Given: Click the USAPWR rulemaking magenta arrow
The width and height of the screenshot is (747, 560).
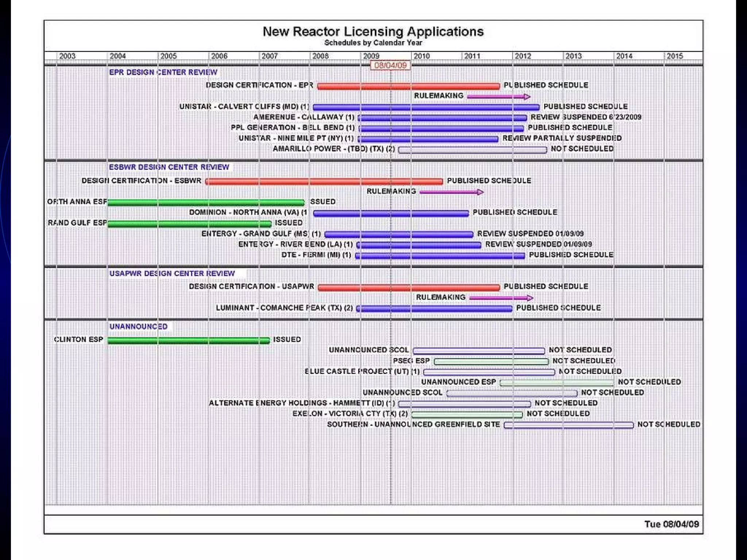Looking at the screenshot, I should click(x=501, y=298).
